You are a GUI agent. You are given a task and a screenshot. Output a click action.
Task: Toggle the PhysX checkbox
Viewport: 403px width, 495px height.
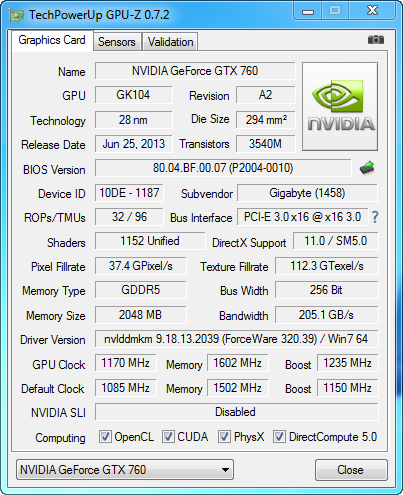click(224, 437)
